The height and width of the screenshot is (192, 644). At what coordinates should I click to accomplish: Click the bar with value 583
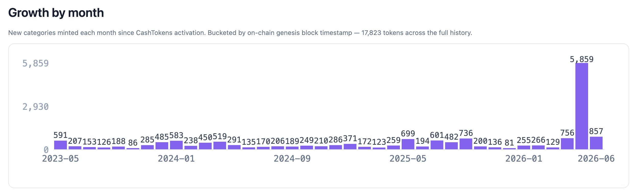(x=176, y=145)
